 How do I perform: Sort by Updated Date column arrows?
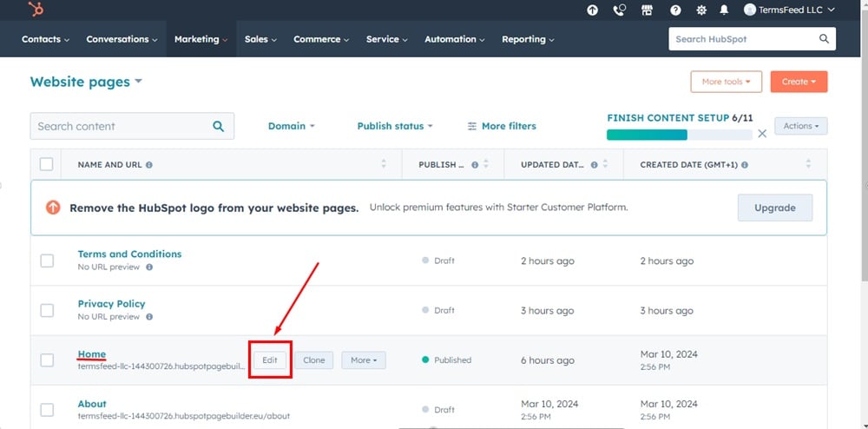point(605,164)
